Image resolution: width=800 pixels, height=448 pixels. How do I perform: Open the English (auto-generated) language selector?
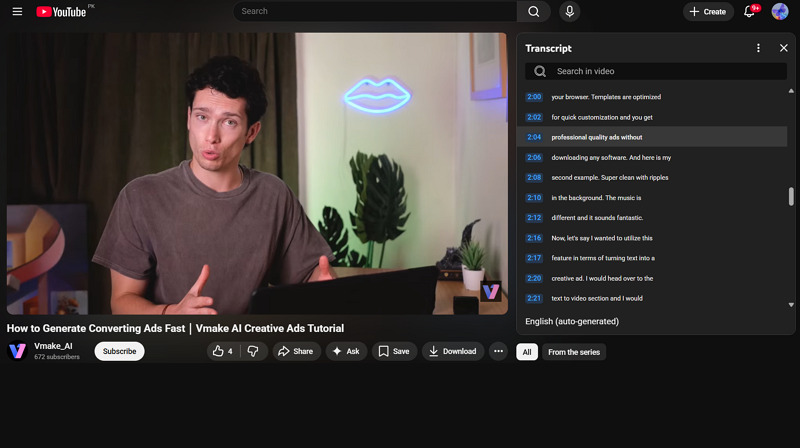tap(572, 321)
